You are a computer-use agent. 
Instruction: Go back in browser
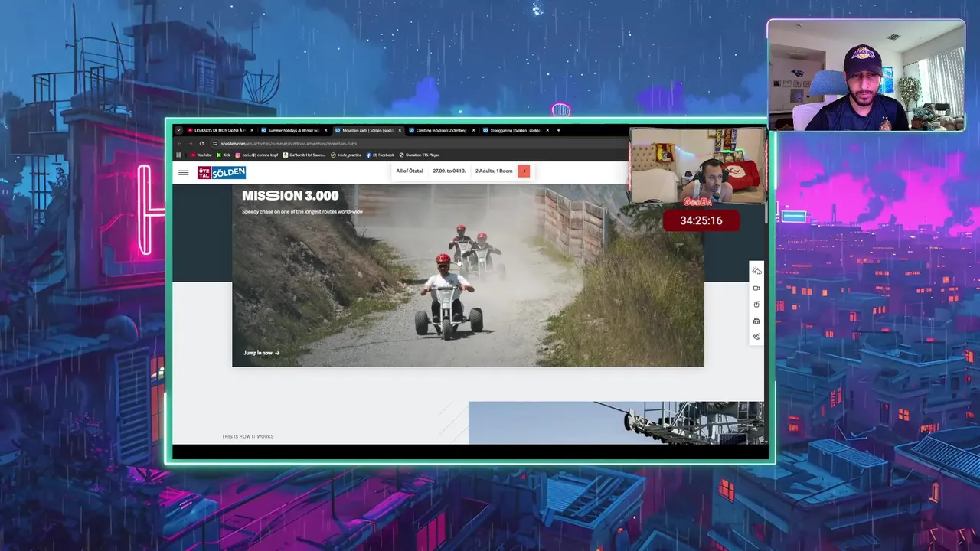pos(179,143)
